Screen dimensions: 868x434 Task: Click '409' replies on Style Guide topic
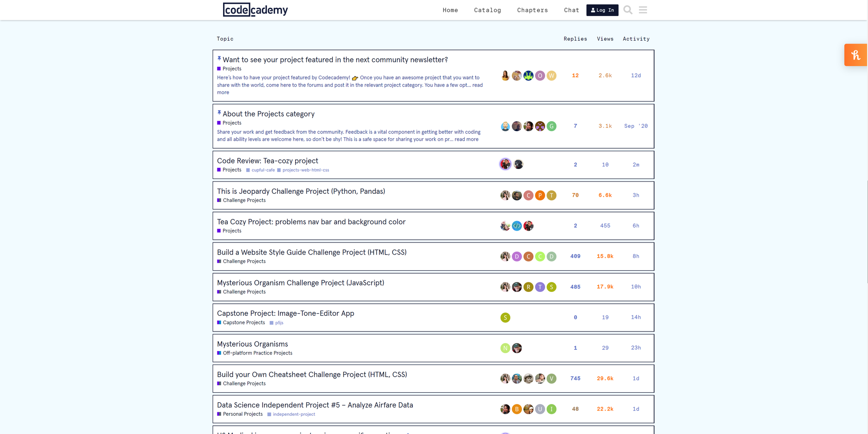[x=575, y=256]
